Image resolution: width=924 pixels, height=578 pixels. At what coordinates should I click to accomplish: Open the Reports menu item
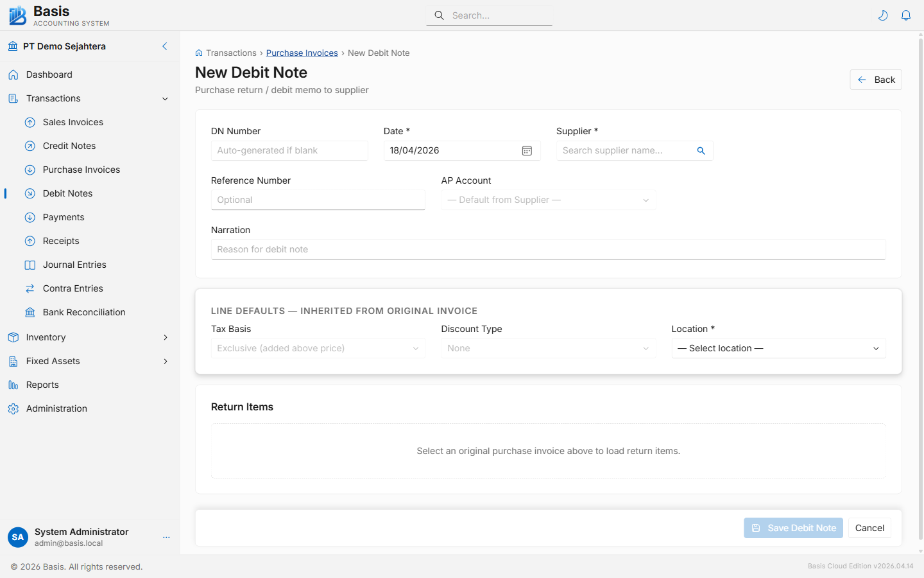pyautogui.click(x=42, y=385)
